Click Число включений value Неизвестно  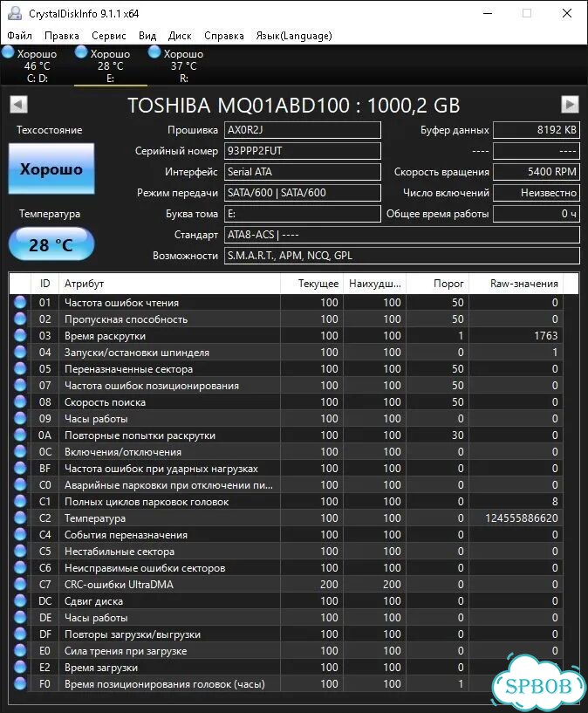(537, 193)
